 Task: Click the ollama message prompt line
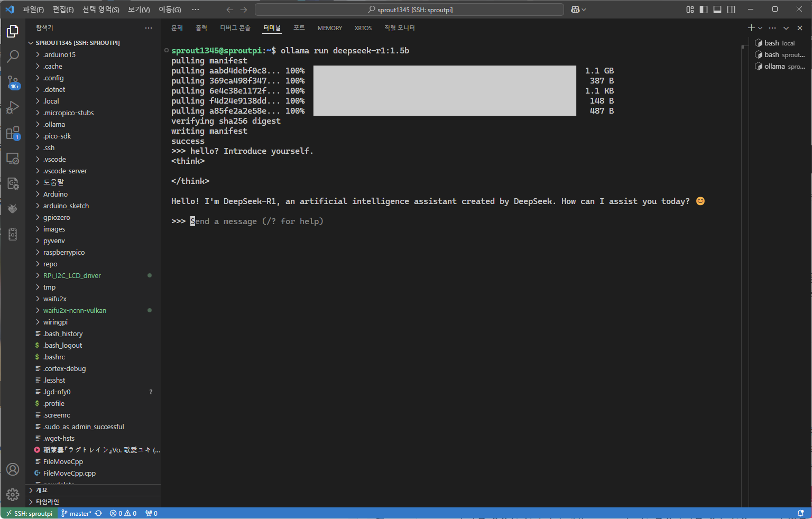coord(247,221)
